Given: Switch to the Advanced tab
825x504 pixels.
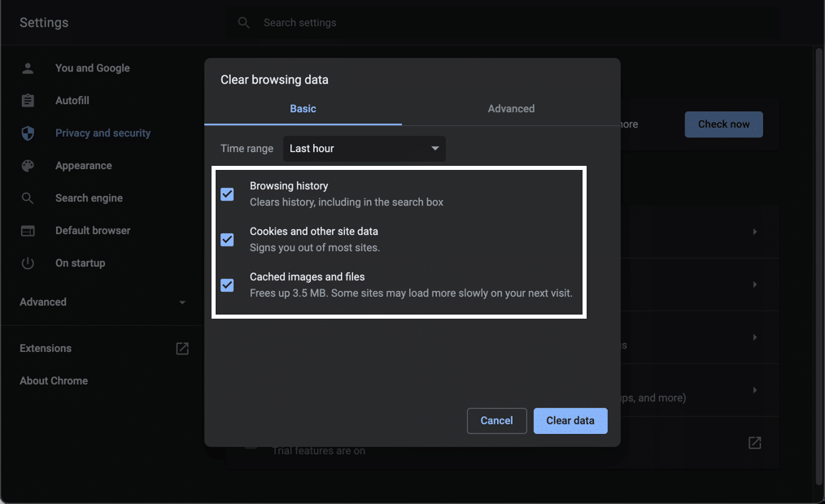Looking at the screenshot, I should [511, 108].
